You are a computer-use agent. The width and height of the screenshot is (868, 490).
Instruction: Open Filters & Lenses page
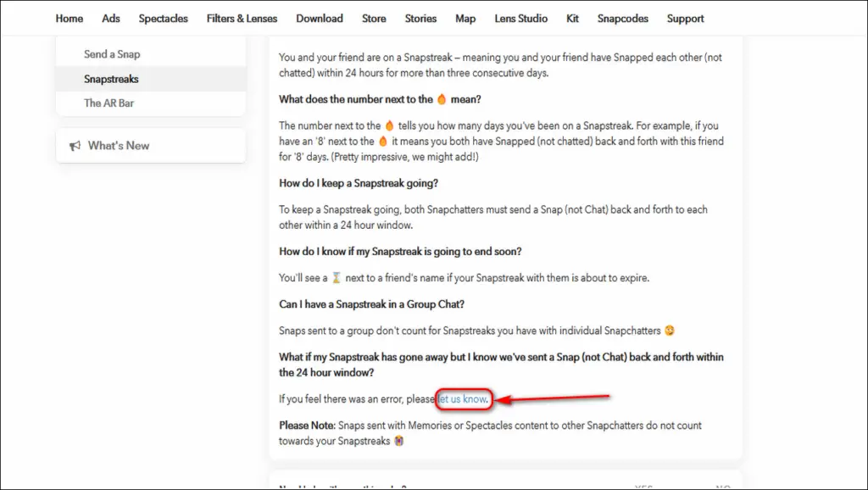pyautogui.click(x=242, y=19)
